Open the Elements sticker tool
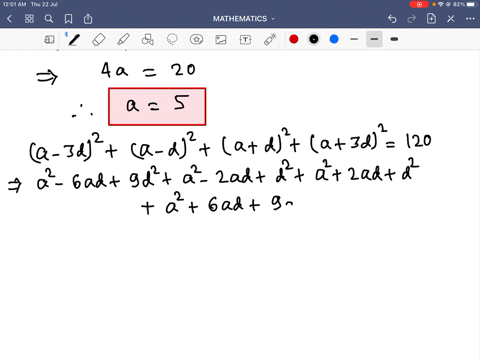 click(196, 40)
